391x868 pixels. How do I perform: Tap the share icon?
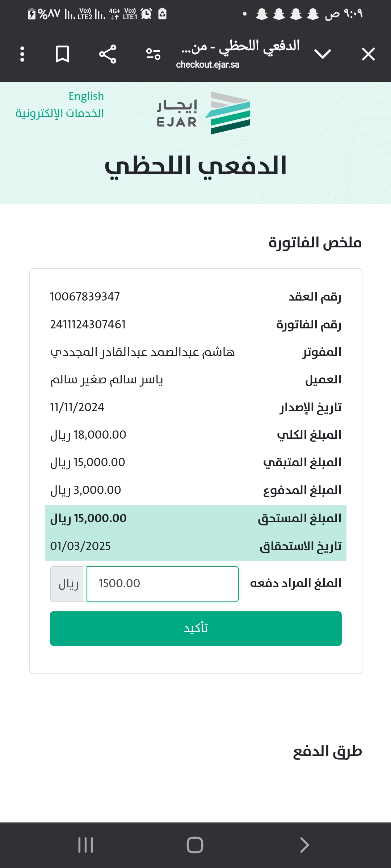108,54
